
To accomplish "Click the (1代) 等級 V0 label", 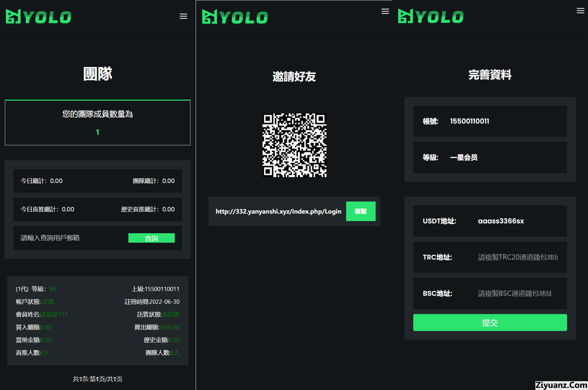I will point(36,289).
